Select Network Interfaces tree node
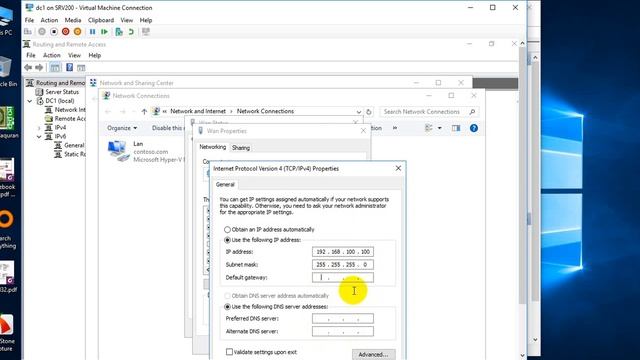 click(x=70, y=110)
